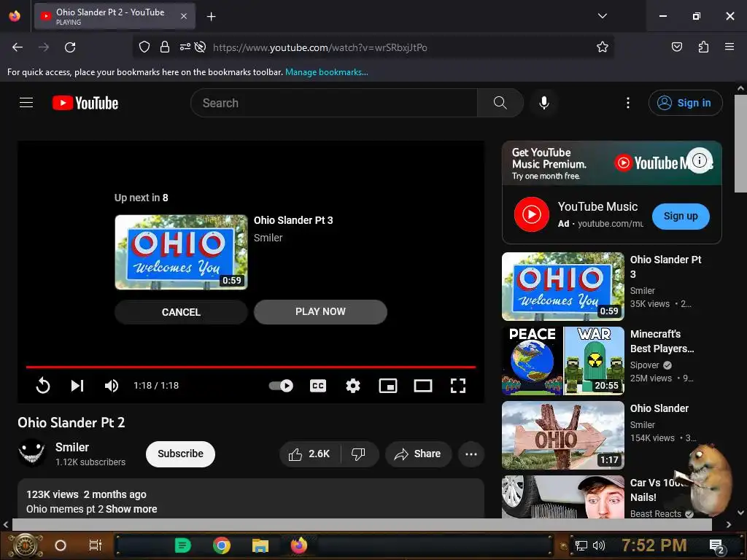
Task: Click Sign up on YouTube Music ad
Action: [681, 216]
